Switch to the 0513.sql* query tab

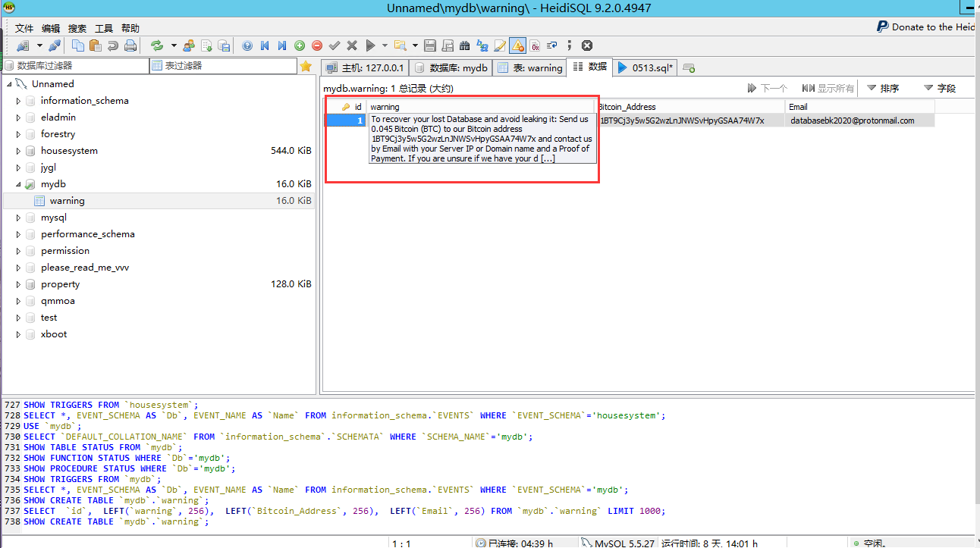(x=645, y=67)
